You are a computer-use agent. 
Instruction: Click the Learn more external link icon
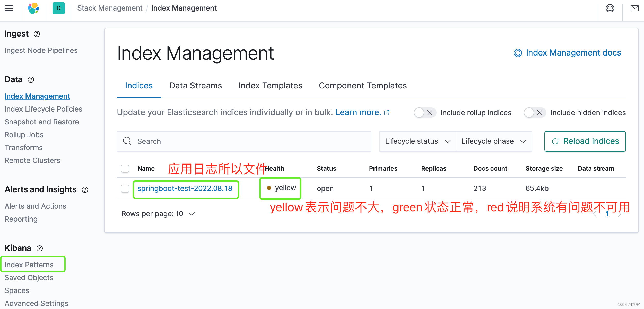(x=387, y=113)
